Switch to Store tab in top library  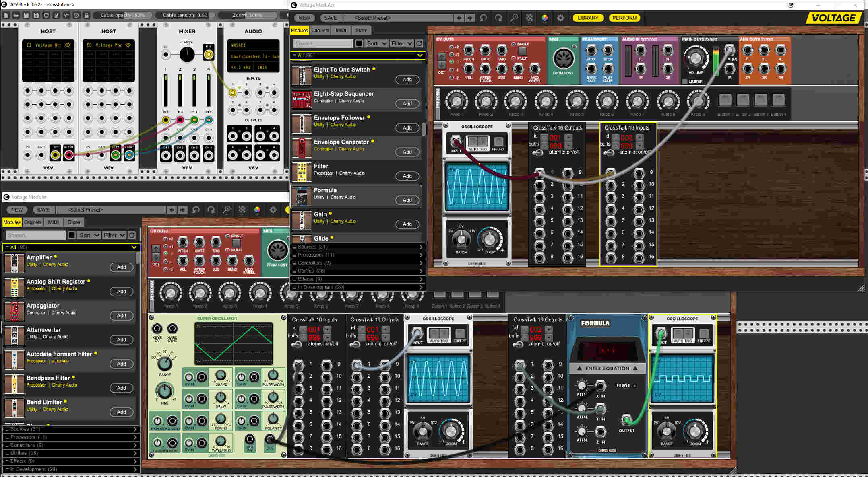point(361,30)
